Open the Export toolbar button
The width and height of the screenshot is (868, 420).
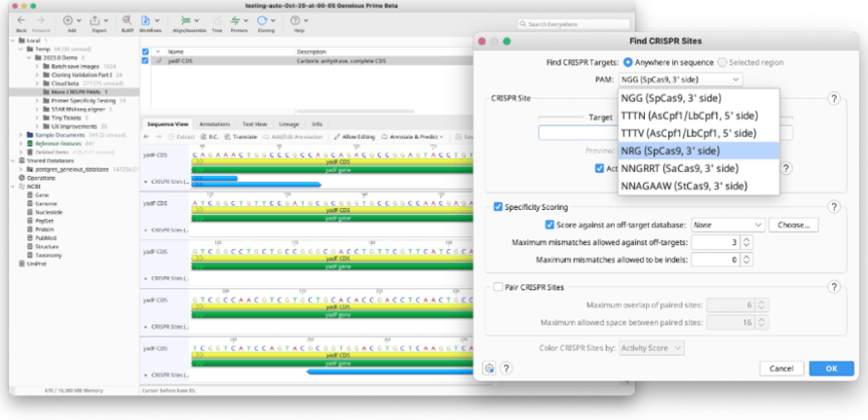[95, 20]
